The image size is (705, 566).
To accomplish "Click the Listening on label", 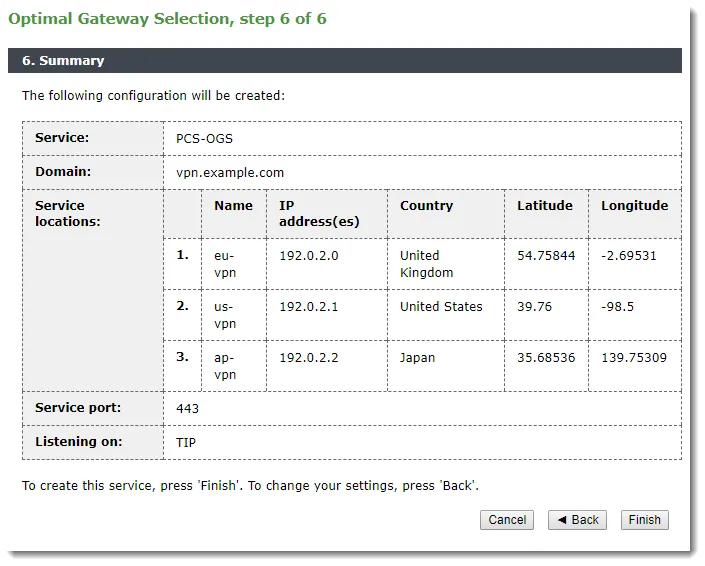I will pos(78,441).
